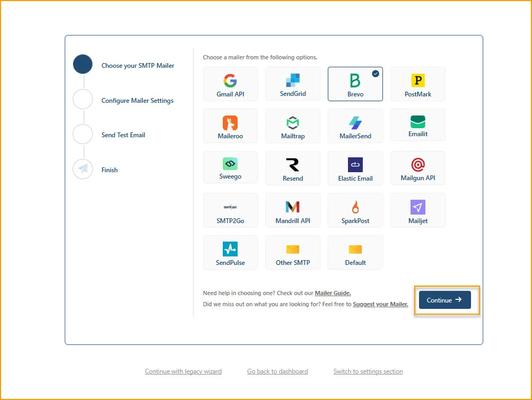532x400 pixels.
Task: Choose Mailtrap as the mailer
Action: tap(292, 126)
